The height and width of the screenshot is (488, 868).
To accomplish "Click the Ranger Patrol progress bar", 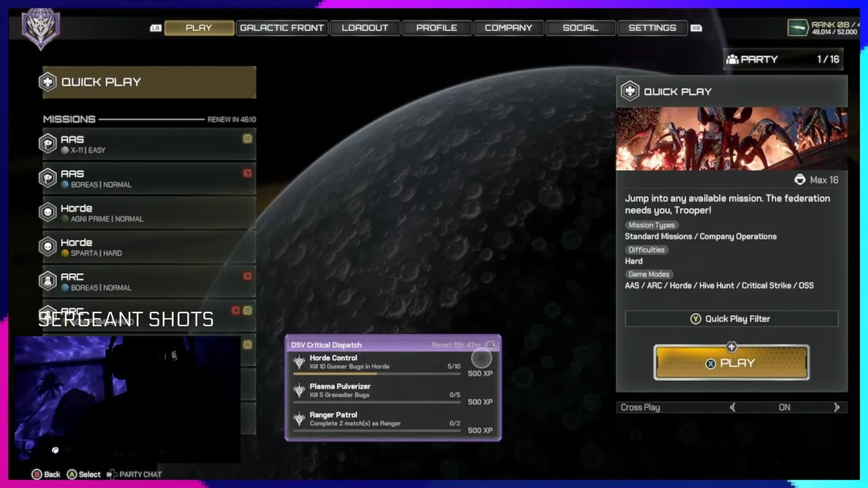I will click(377, 430).
